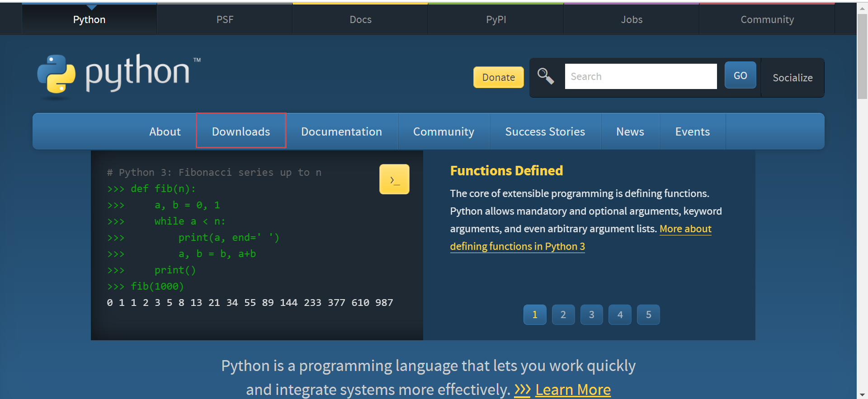This screenshot has width=868, height=399.
Task: Open the Socialize menu
Action: [x=793, y=78]
